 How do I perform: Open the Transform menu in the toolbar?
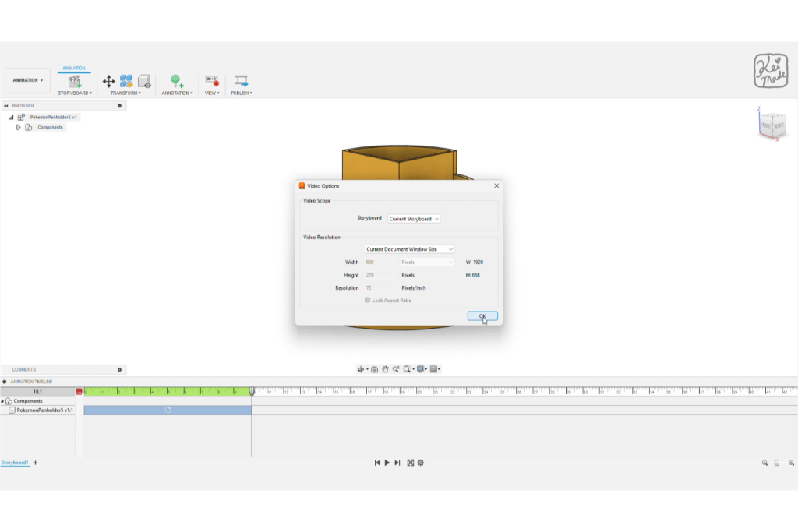pos(125,93)
